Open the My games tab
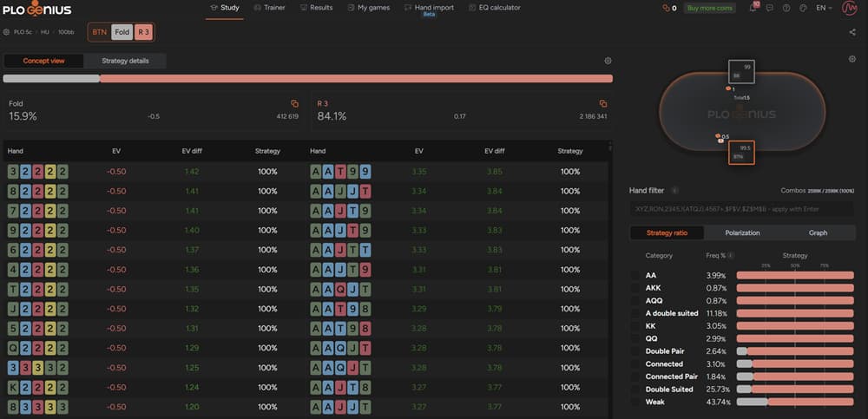Image resolution: width=868 pixels, height=419 pixels. click(x=369, y=8)
